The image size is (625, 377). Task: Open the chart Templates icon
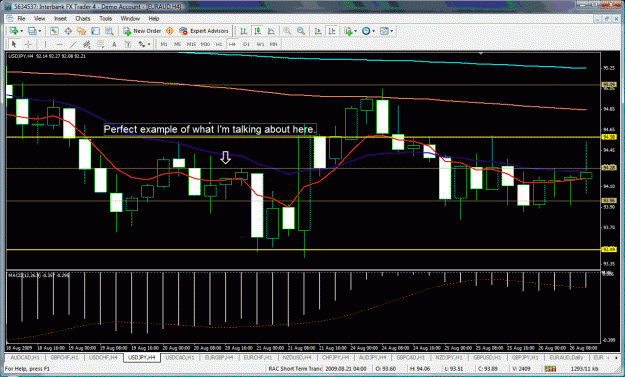(384, 31)
